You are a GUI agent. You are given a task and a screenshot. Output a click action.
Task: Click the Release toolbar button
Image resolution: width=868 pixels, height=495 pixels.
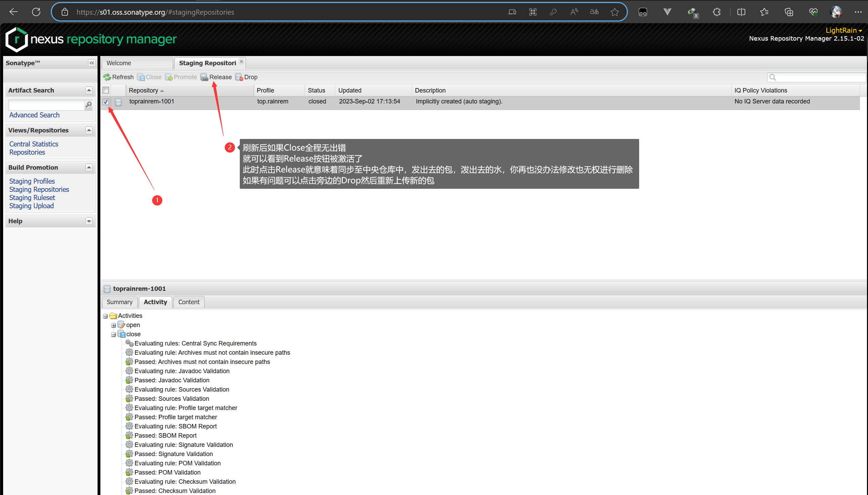click(216, 77)
